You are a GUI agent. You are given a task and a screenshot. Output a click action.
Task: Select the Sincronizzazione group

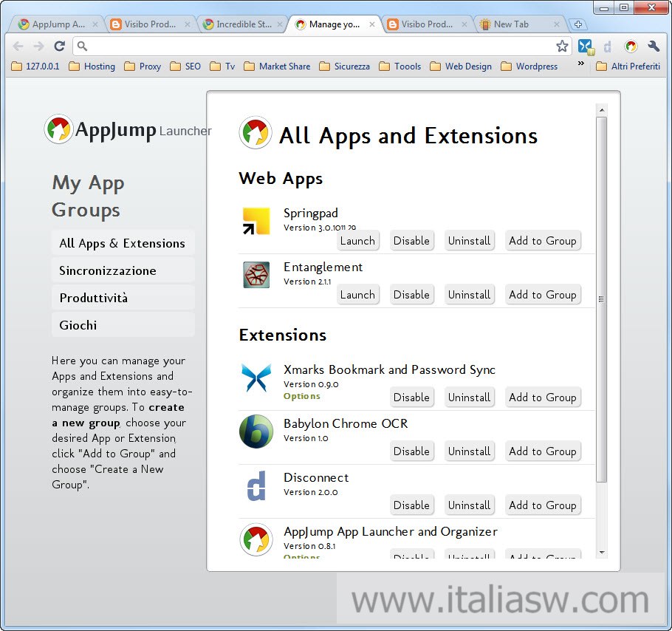point(123,270)
